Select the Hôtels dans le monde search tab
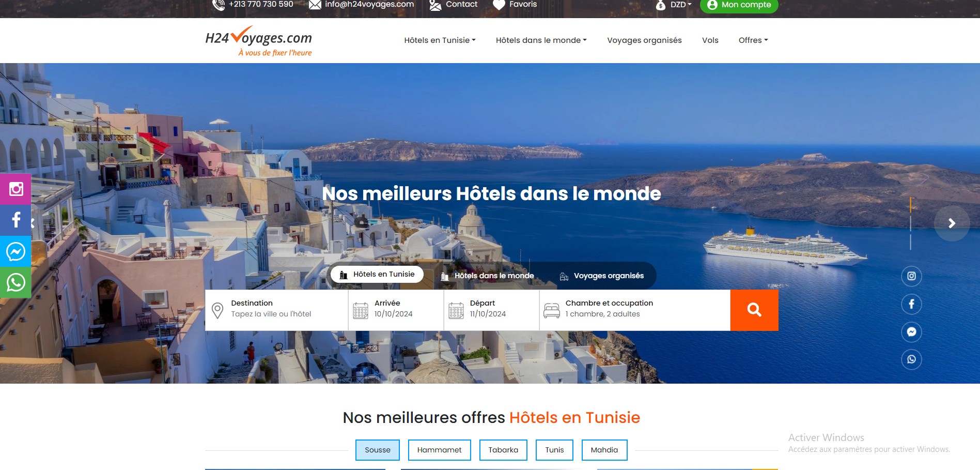Viewport: 980px width, 470px height. point(487,276)
